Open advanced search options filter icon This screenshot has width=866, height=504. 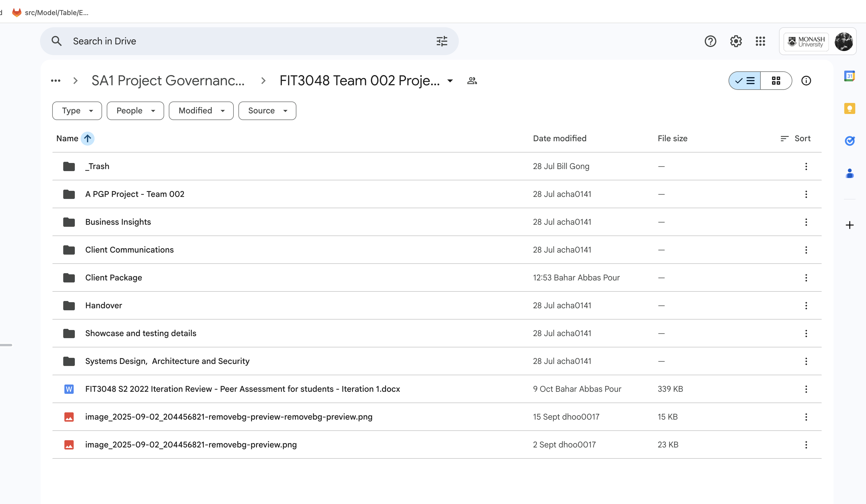click(x=442, y=41)
